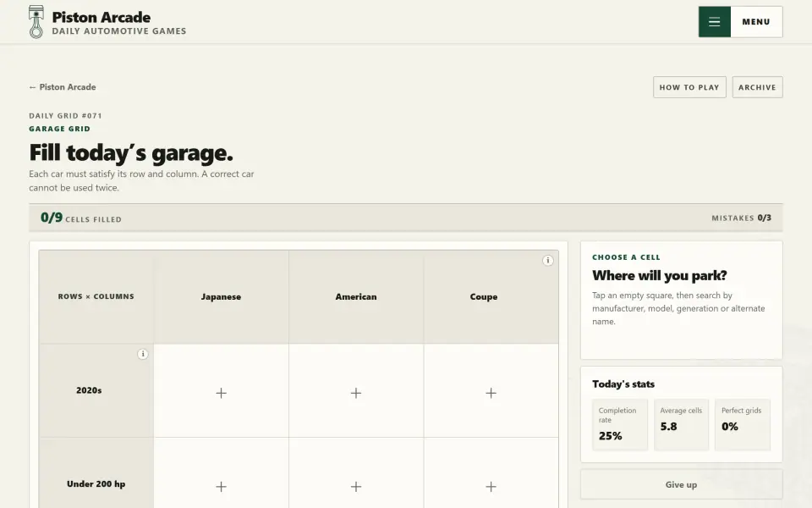Select the Japanese column header
The image size is (812, 508).
[x=221, y=296]
